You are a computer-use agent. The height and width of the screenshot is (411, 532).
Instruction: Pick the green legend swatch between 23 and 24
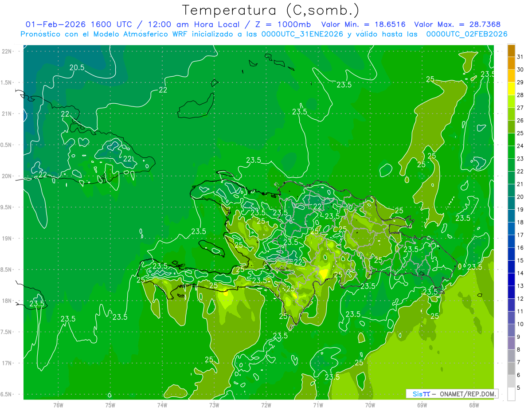point(511,152)
